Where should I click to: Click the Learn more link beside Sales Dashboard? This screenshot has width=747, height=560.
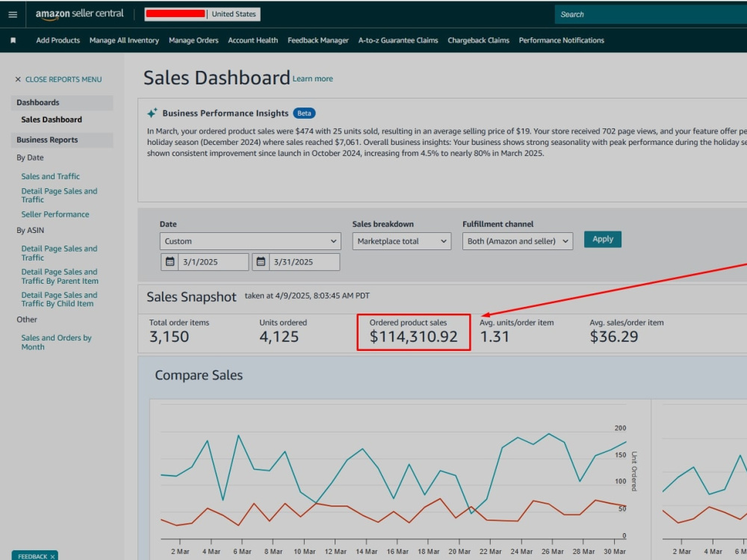312,79
